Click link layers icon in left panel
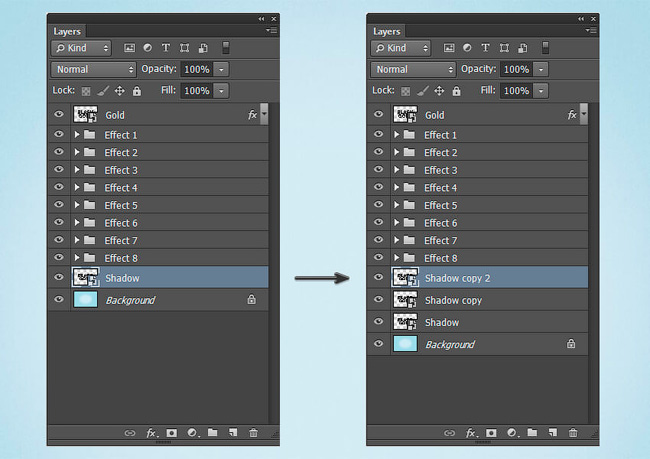The height and width of the screenshot is (459, 650). (x=130, y=433)
